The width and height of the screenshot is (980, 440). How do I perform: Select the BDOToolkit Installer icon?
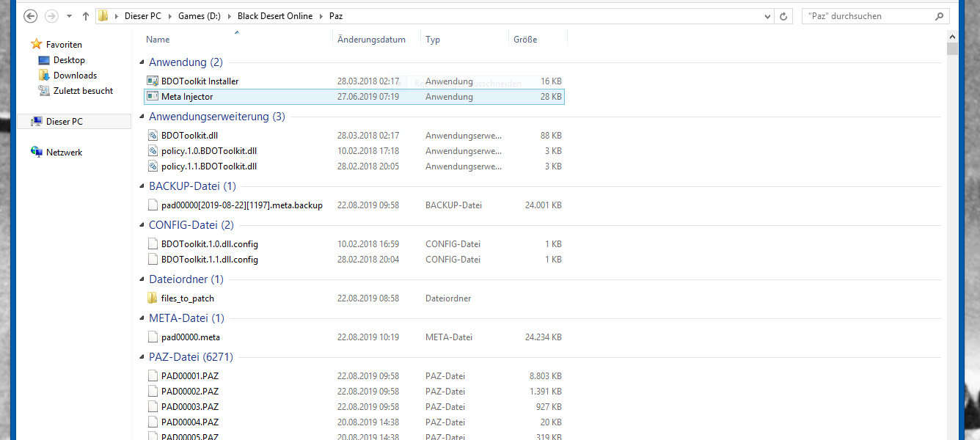point(153,81)
